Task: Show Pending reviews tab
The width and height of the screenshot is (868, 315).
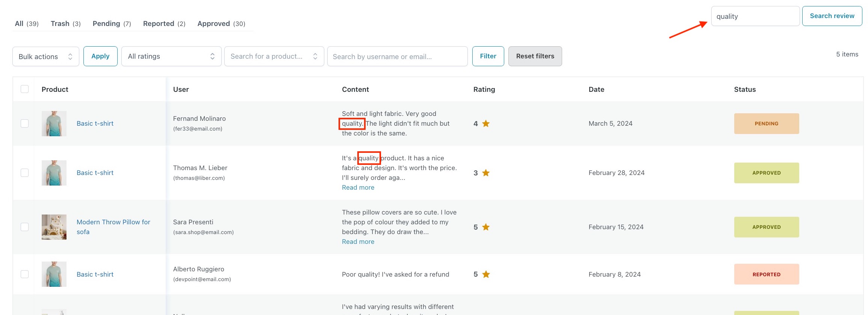Action: 112,23
